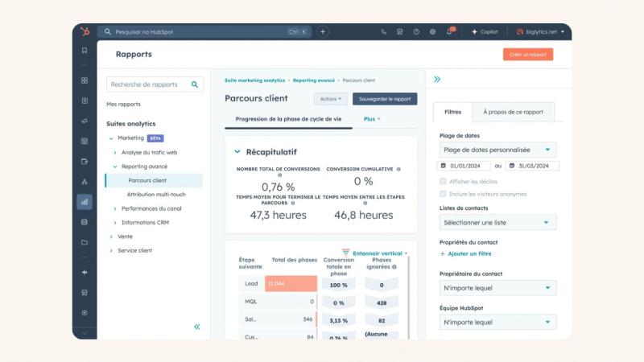This screenshot has width=644, height=362.
Task: Click the HubSpot sprocket logo
Action: click(85, 31)
